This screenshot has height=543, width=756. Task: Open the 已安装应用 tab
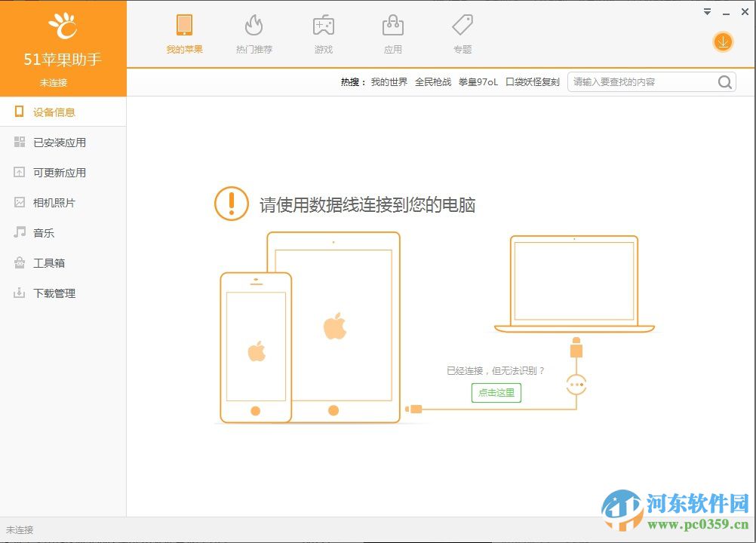(x=53, y=142)
